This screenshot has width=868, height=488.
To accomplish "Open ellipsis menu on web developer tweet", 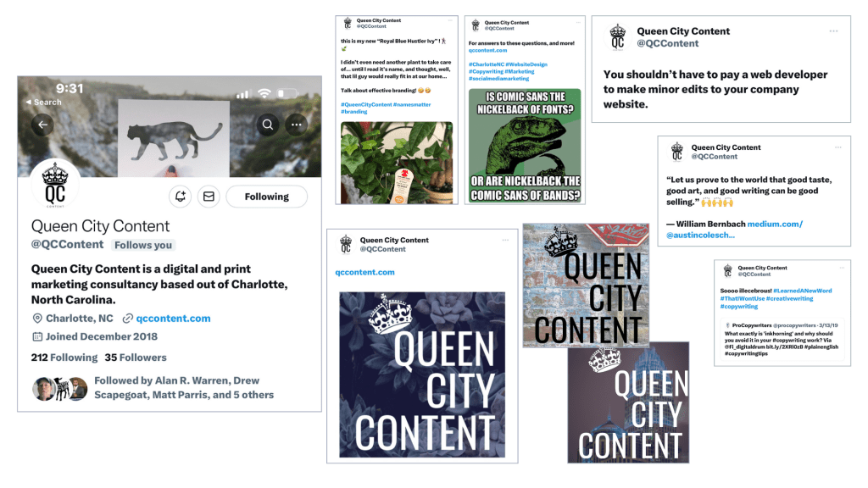I will (834, 31).
